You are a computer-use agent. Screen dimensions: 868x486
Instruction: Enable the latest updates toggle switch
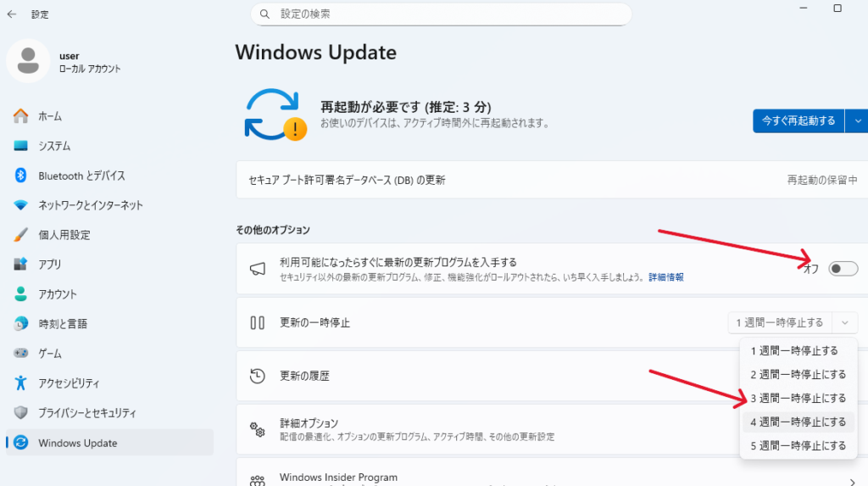[843, 269]
